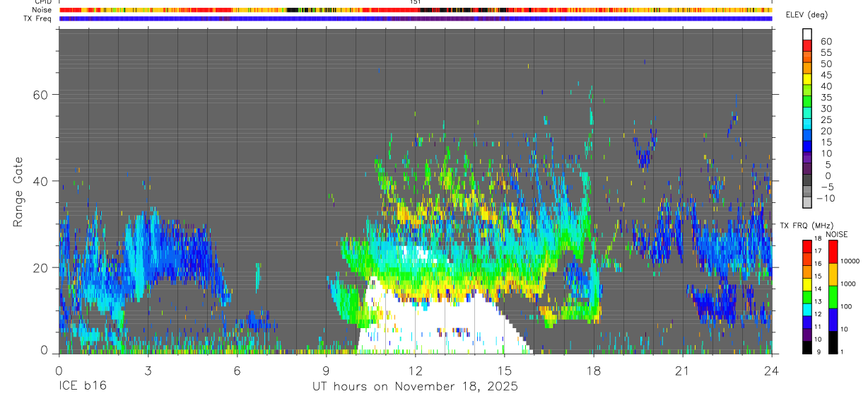
Task: Click the 18 value in TX FRQ legend
Action: pyautogui.click(x=818, y=238)
